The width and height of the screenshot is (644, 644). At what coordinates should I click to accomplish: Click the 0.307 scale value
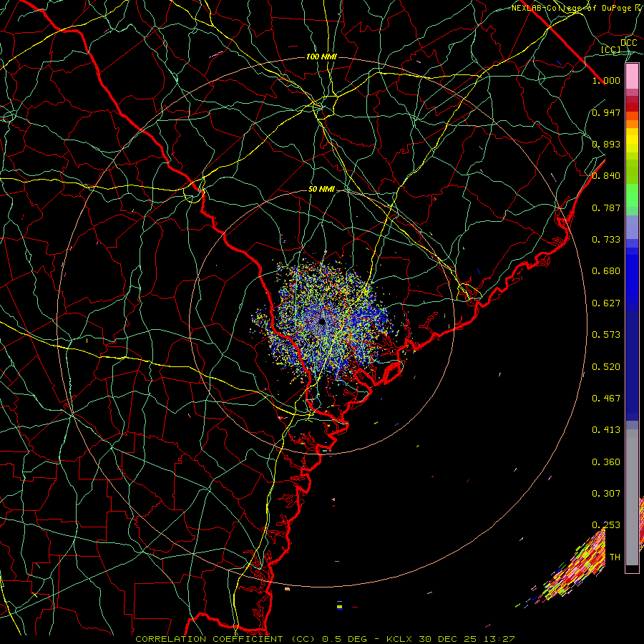606,494
